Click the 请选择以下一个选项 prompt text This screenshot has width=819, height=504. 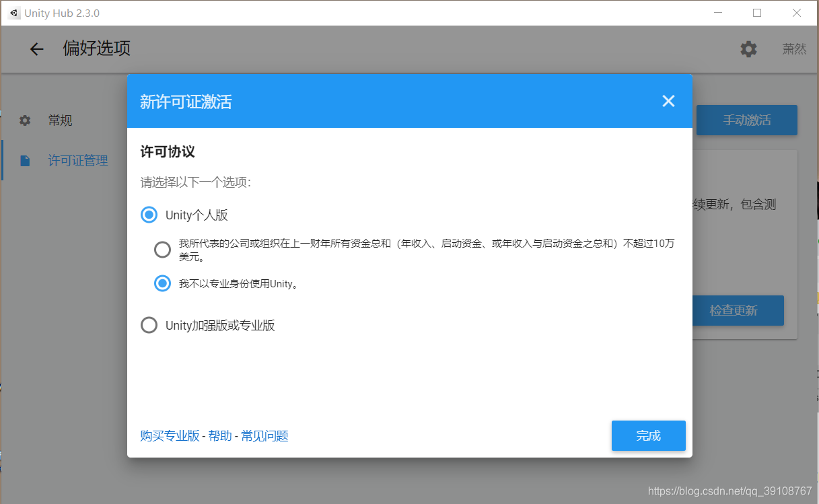tap(195, 182)
